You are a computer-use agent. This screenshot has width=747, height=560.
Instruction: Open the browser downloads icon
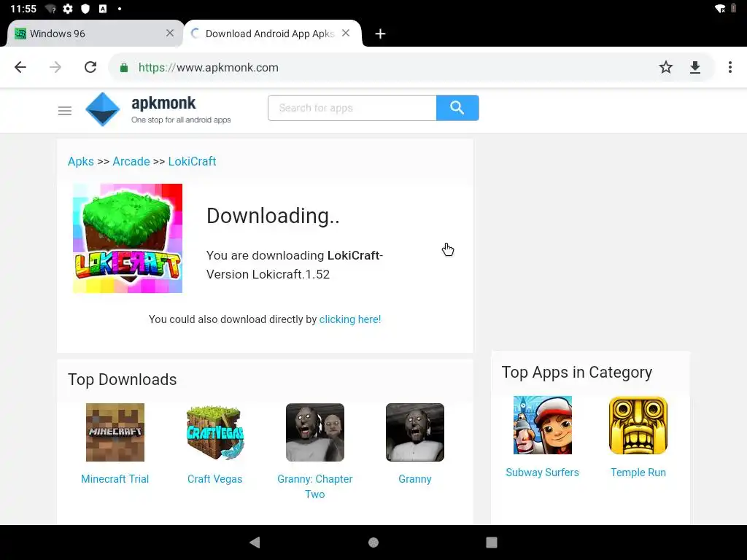coord(695,67)
